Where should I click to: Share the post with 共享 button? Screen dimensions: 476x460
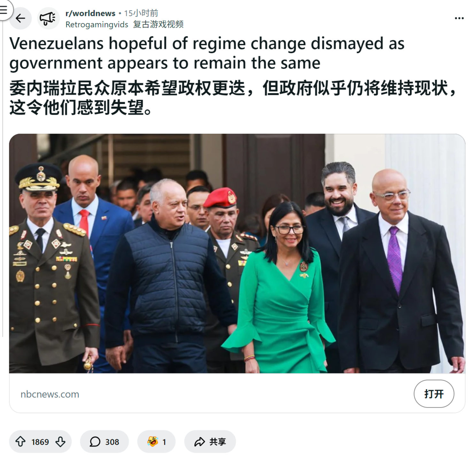pyautogui.click(x=210, y=441)
